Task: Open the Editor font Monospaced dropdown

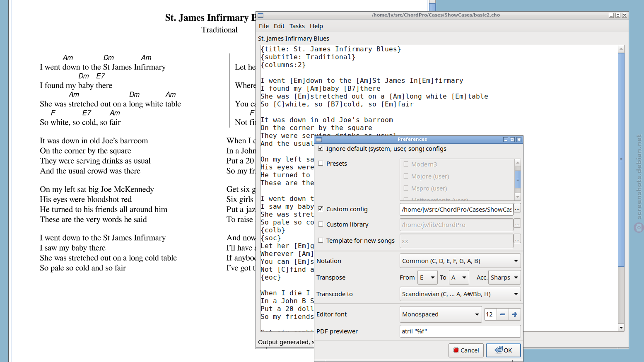Action: [440, 314]
